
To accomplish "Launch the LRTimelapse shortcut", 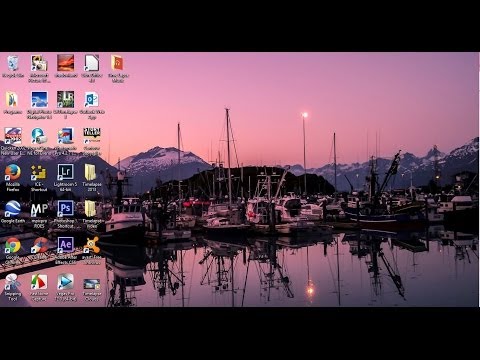I will click(x=65, y=100).
